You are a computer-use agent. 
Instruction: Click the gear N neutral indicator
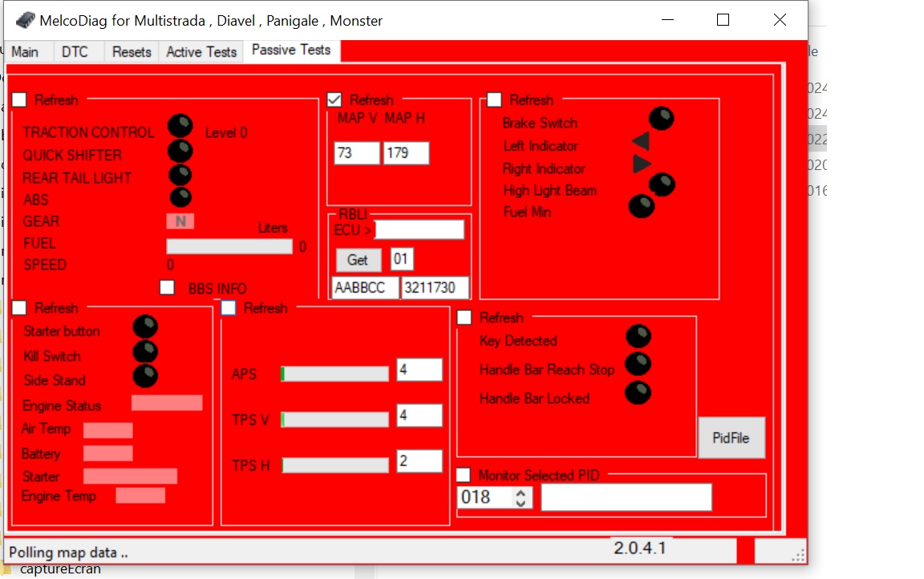pos(180,221)
